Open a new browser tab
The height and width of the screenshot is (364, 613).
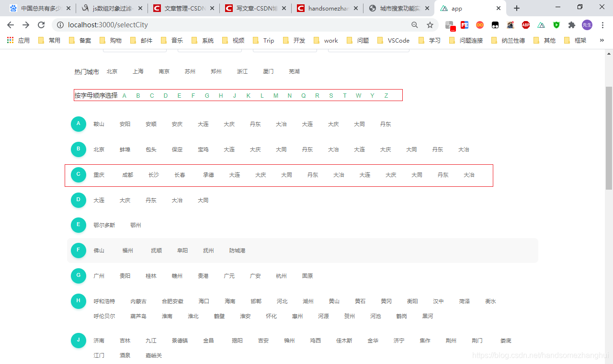point(517,8)
